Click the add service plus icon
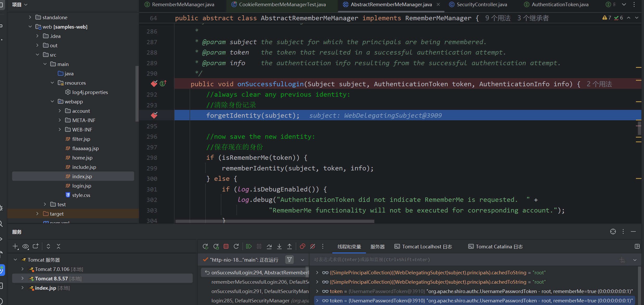This screenshot has height=305, width=644. (15, 246)
